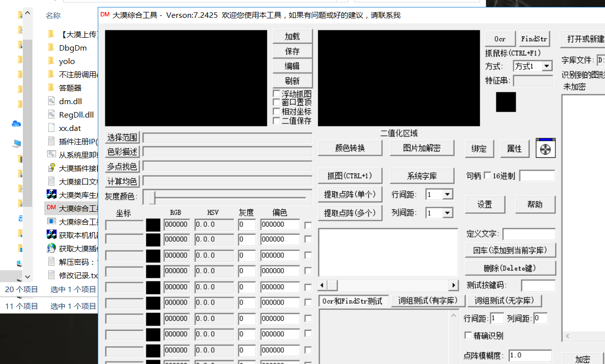
Task: Click the FindStr button
Action: point(534,39)
